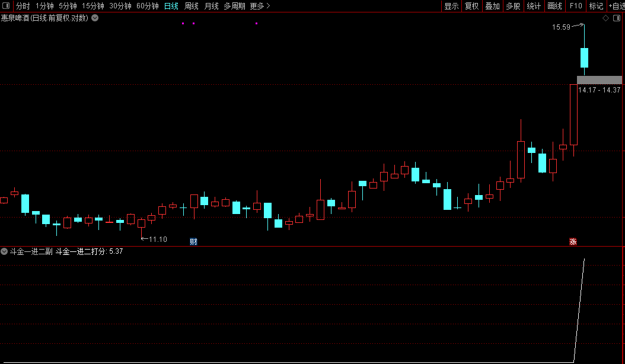Viewport: 625px width, 364px height.
Task: Open the 财 financial report marker
Action: pyautogui.click(x=194, y=241)
